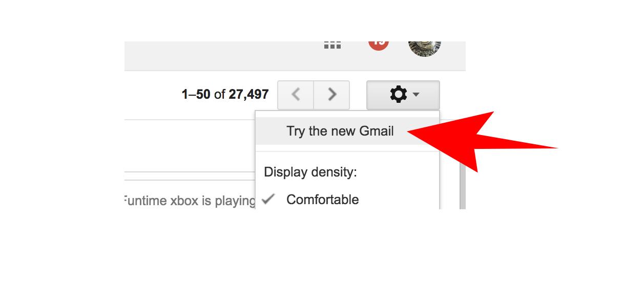This screenshot has height=286, width=644.
Task: Click the gray header bar area
Action: tap(220, 56)
